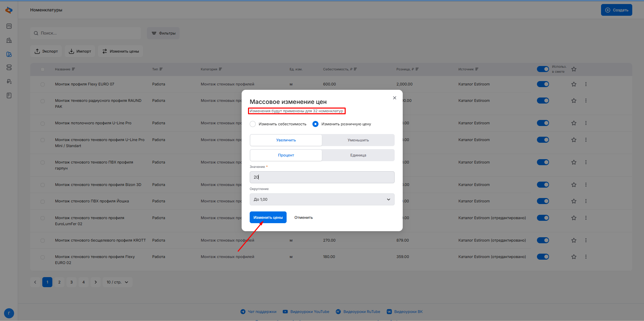The image size is (644, 321).
Task: Select the change retail price radio option
Action: point(315,124)
